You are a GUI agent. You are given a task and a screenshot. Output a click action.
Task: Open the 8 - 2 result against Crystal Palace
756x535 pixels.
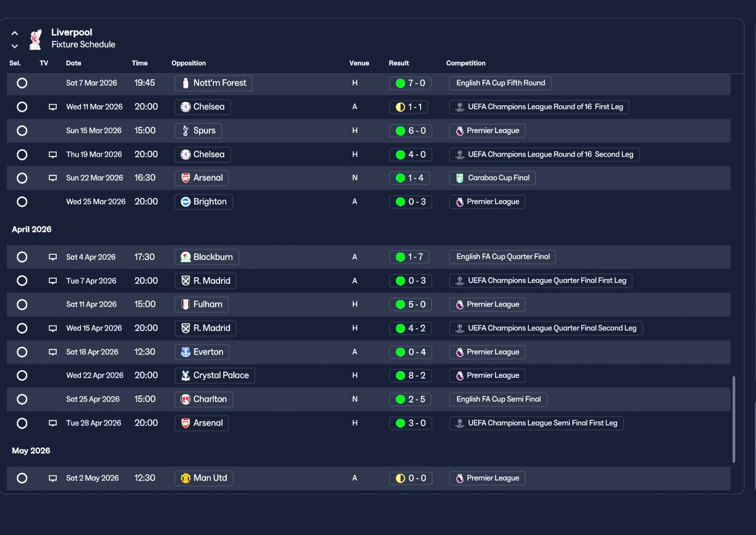point(410,375)
